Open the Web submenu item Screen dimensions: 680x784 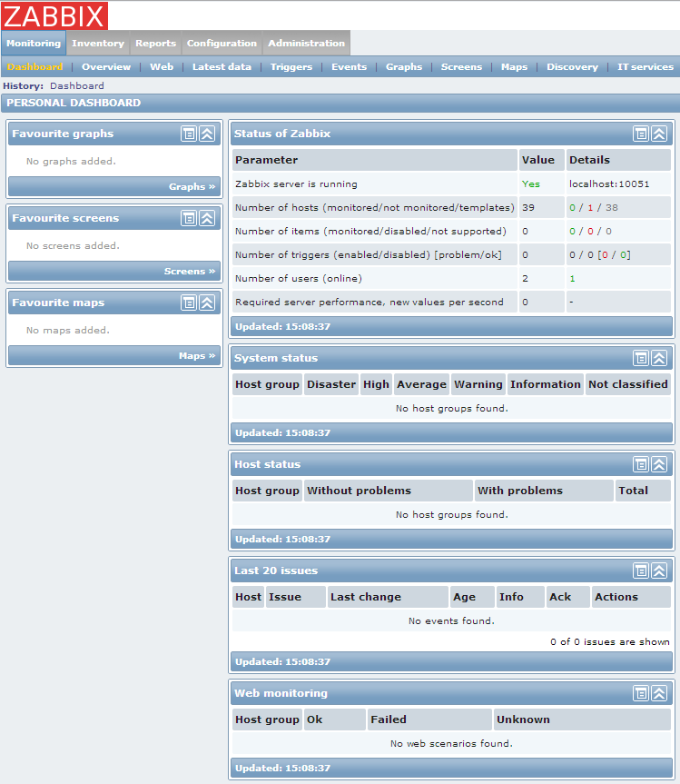(162, 67)
